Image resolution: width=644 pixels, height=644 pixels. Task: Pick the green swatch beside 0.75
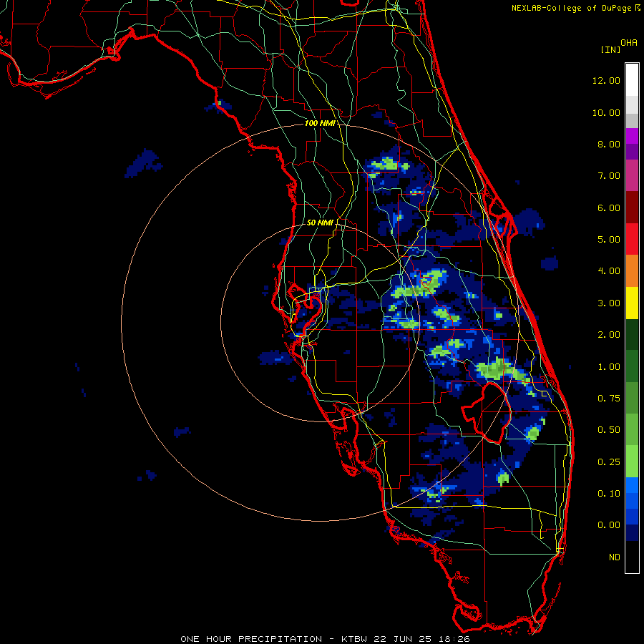point(632,398)
